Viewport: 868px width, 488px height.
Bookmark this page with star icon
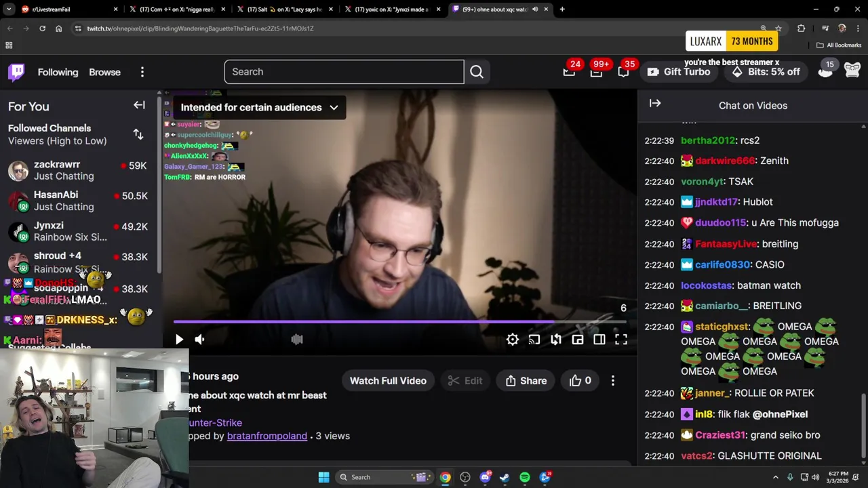pos(778,28)
